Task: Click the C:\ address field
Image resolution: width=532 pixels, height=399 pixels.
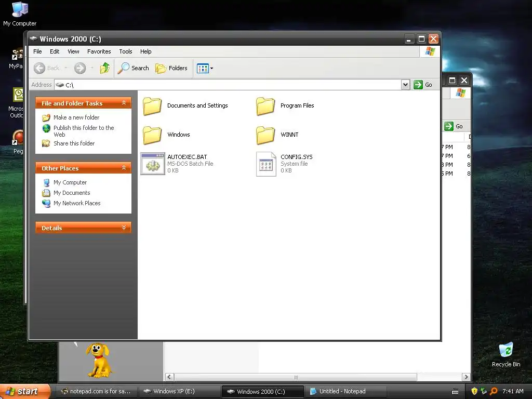Action: (x=228, y=85)
